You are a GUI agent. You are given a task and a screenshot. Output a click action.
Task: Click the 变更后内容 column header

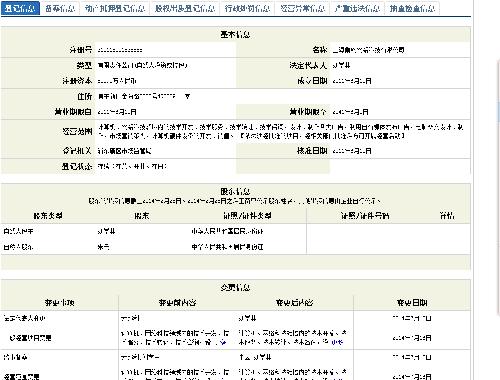pos(295,303)
